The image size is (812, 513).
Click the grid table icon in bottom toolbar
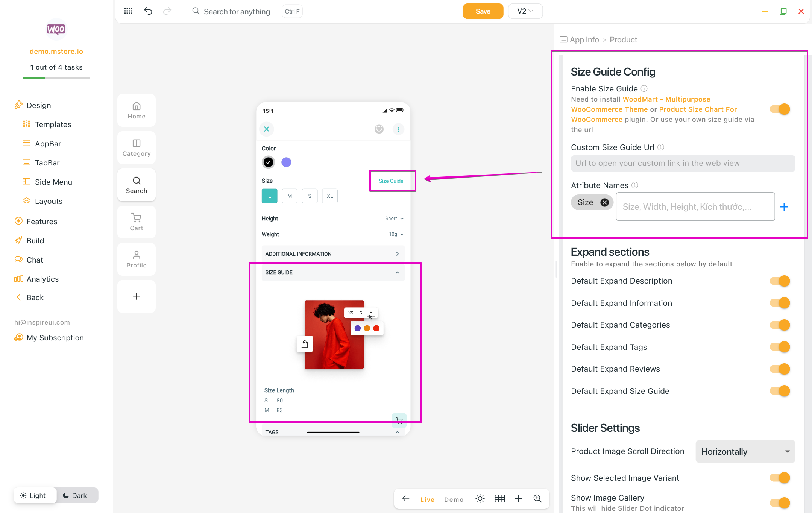499,499
